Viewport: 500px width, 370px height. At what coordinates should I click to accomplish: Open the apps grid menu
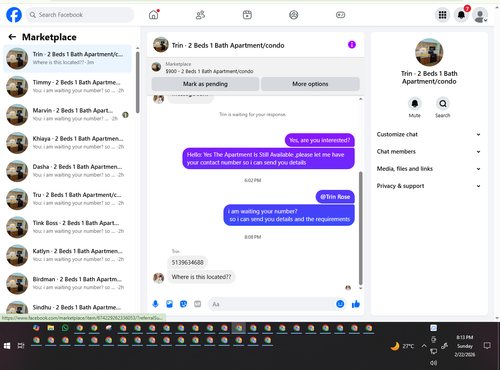click(x=442, y=15)
